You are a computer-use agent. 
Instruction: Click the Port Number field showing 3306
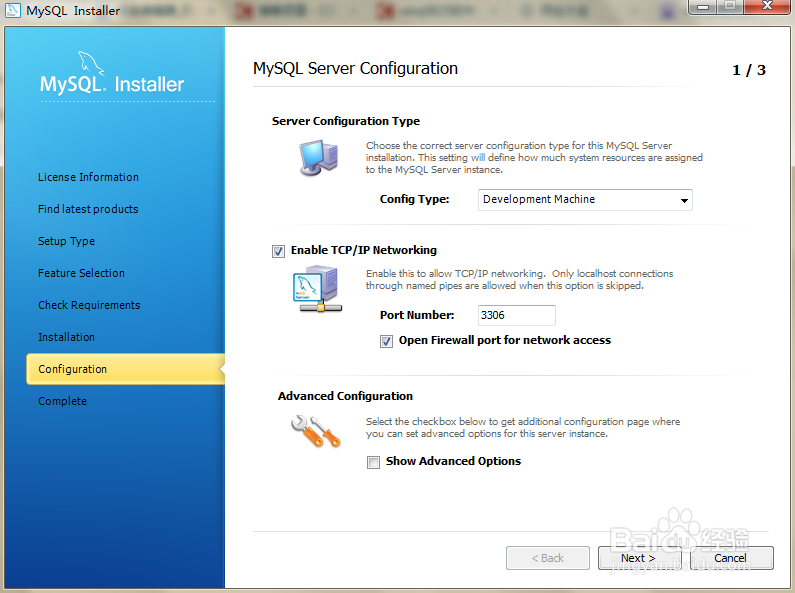coord(517,315)
